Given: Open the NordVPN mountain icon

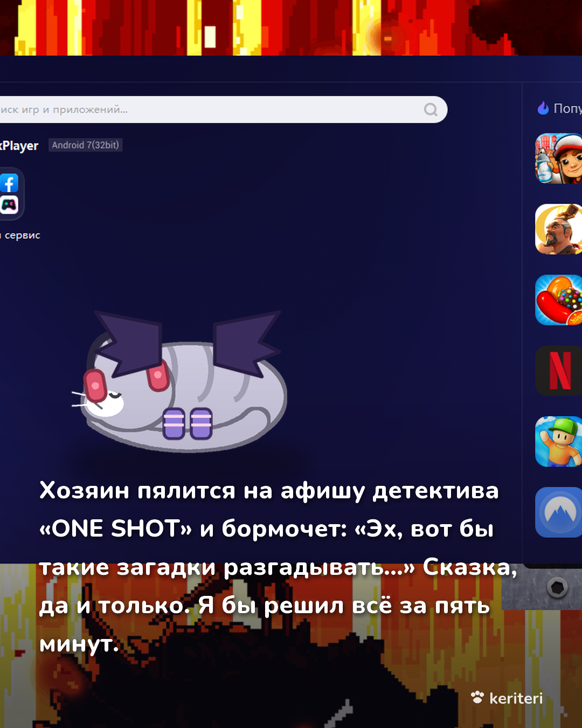Looking at the screenshot, I should click(558, 512).
